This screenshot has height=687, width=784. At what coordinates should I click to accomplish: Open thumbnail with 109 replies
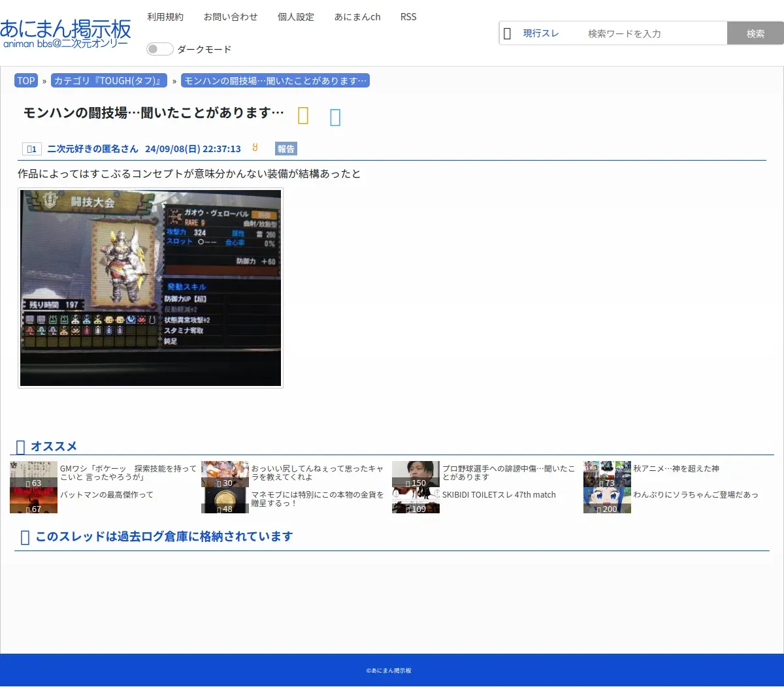(x=416, y=500)
